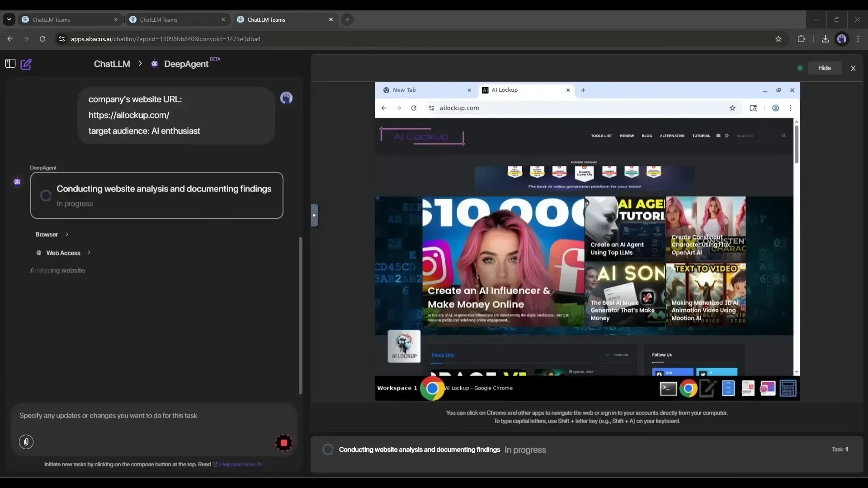Open the inner browser three-dot menu
This screenshot has height=488, width=868.
coord(790,108)
